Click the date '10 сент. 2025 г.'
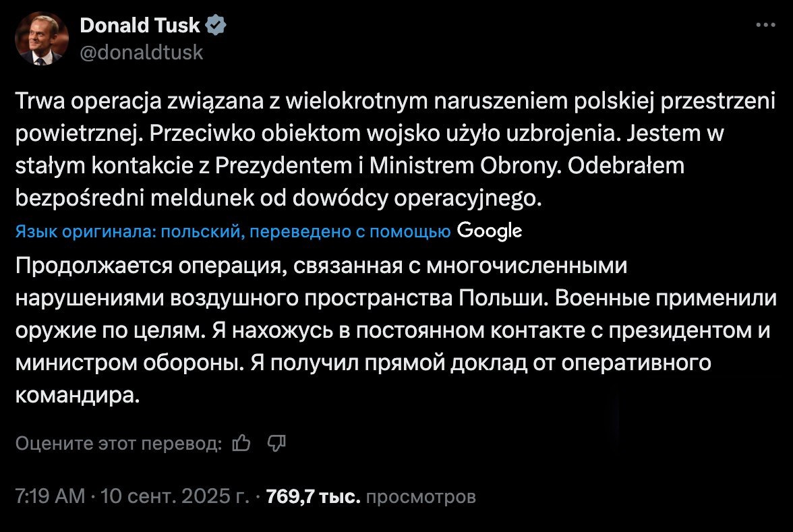793x532 pixels. pyautogui.click(x=175, y=496)
